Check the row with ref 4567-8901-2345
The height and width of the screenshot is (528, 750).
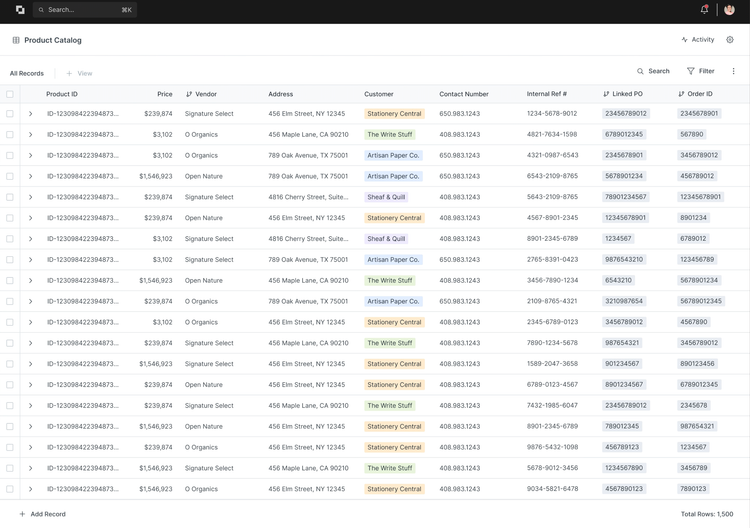click(10, 218)
